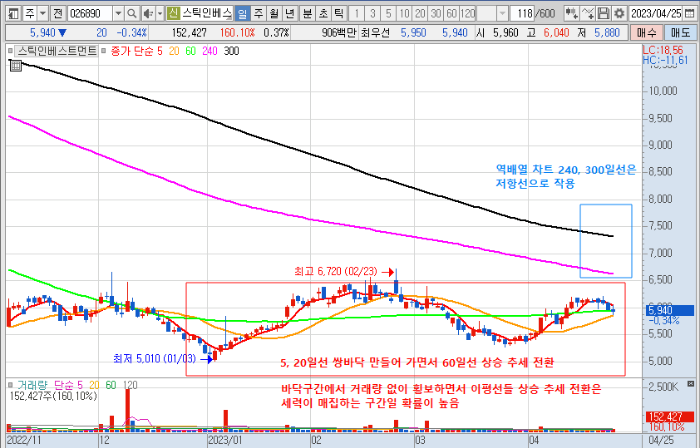Select the 주 weekly tab between 일 and 월

[x=258, y=14]
